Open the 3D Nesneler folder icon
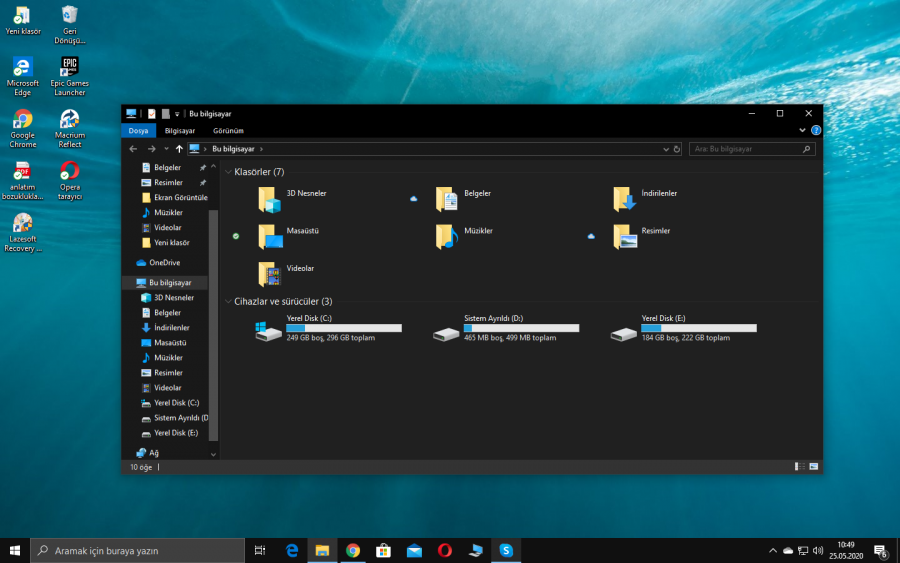 click(270, 199)
